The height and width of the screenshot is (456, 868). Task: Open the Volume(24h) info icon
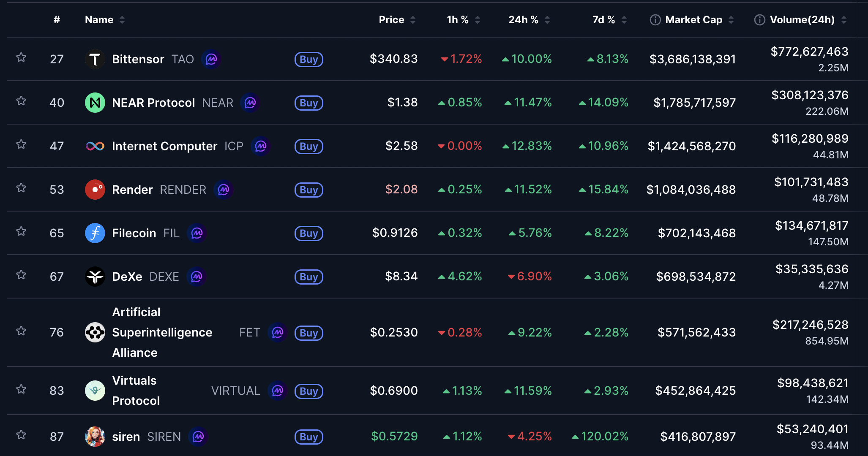click(759, 20)
